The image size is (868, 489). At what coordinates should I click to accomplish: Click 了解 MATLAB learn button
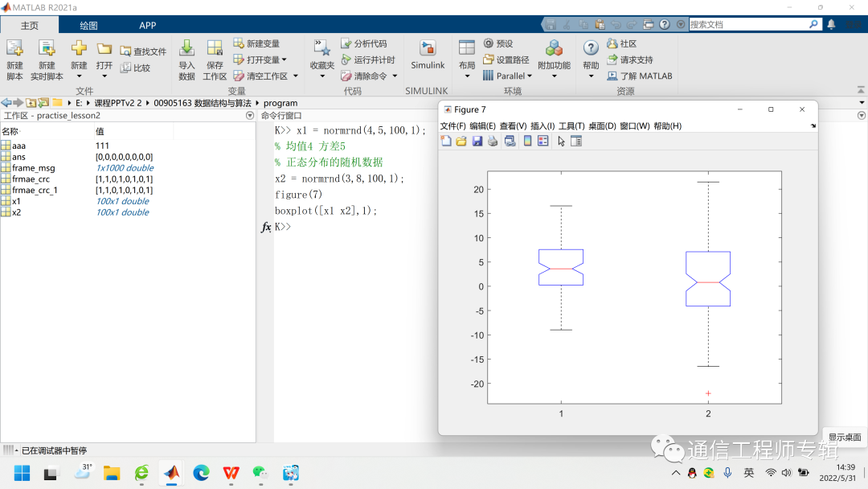[x=640, y=76]
